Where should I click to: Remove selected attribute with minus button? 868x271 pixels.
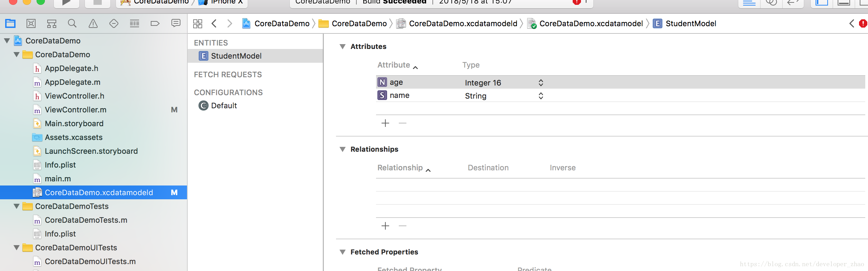(x=403, y=123)
